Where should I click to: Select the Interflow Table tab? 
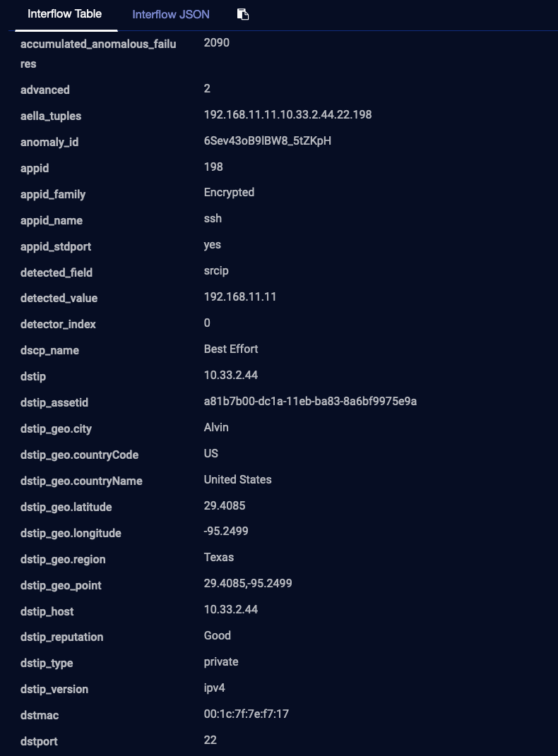pos(65,14)
